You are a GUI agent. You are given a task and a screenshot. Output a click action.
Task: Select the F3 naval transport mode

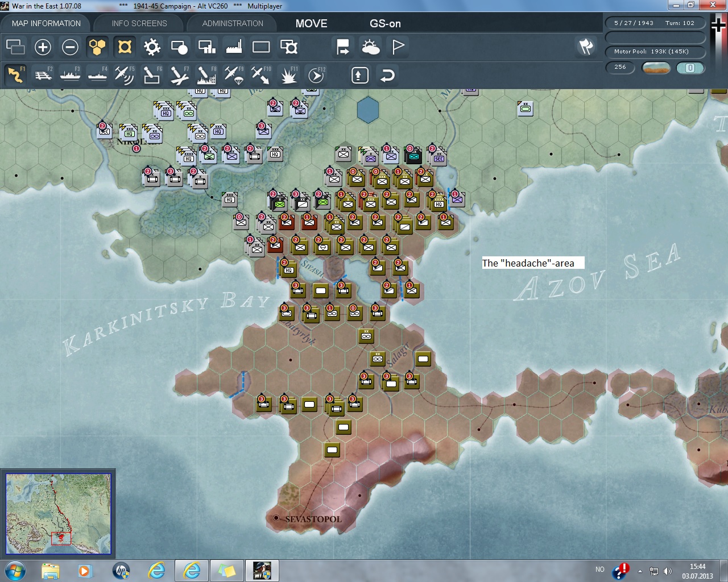(x=70, y=75)
